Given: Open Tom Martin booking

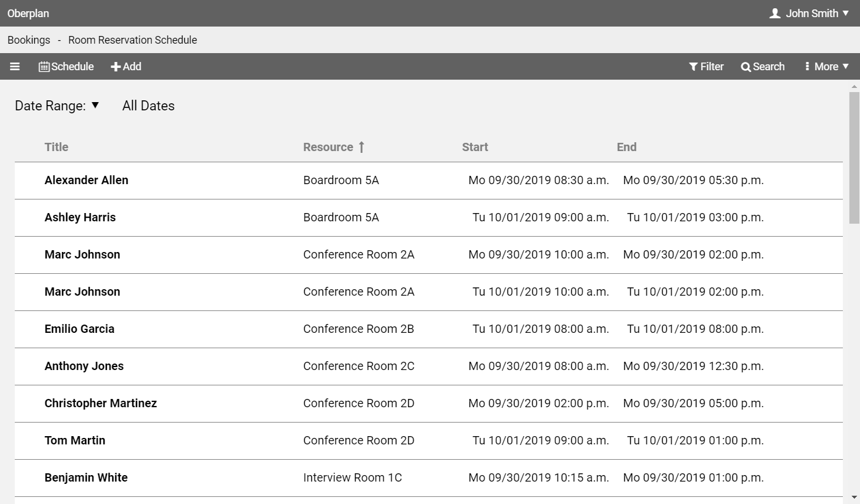Looking at the screenshot, I should point(75,440).
